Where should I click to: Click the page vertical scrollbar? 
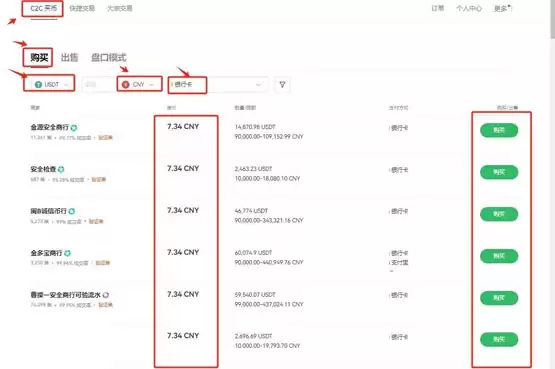553,19
